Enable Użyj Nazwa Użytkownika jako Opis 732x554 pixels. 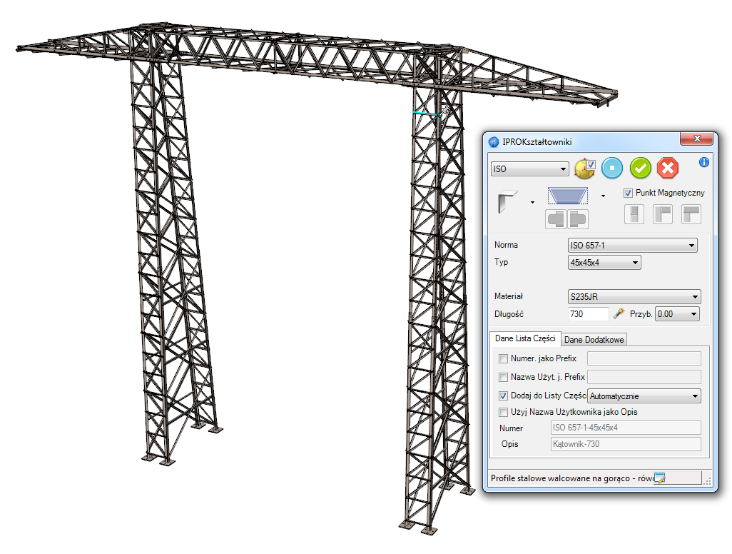pos(503,412)
